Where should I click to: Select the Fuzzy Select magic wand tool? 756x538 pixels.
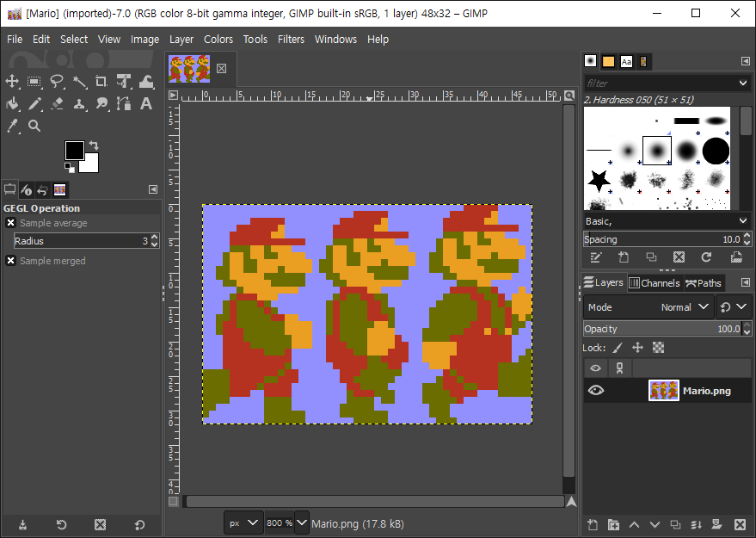(79, 81)
